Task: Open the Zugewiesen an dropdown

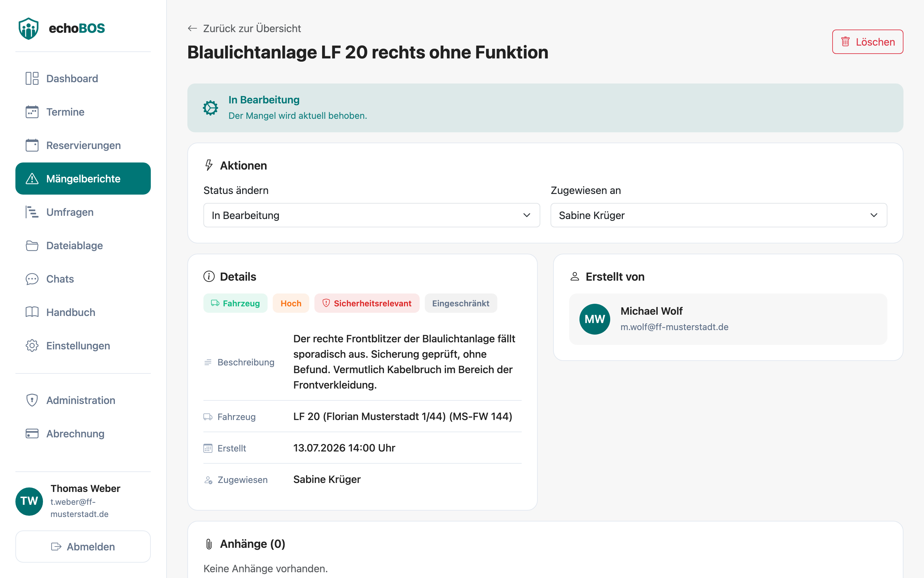Action: [719, 215]
